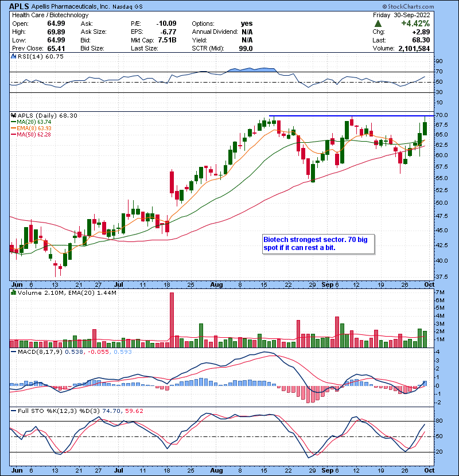Click the Oct label on price chart date axis
459x476 pixels.
tap(429, 284)
